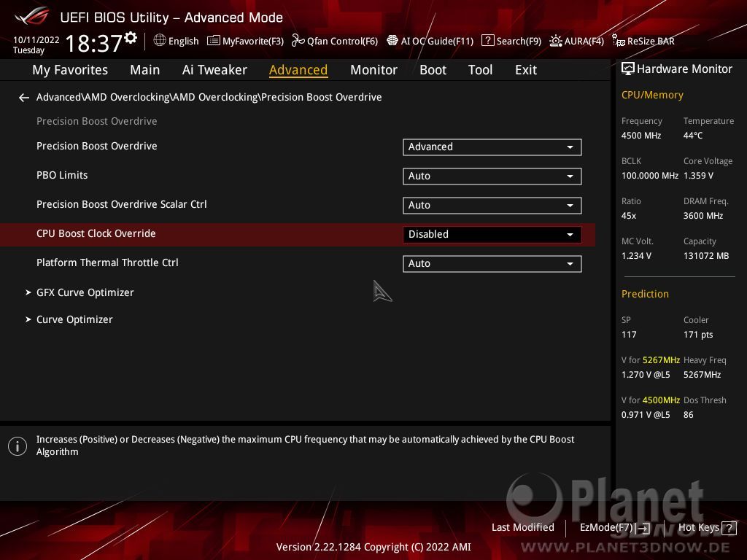
Task: Click the Prediction heading
Action: 645,295
